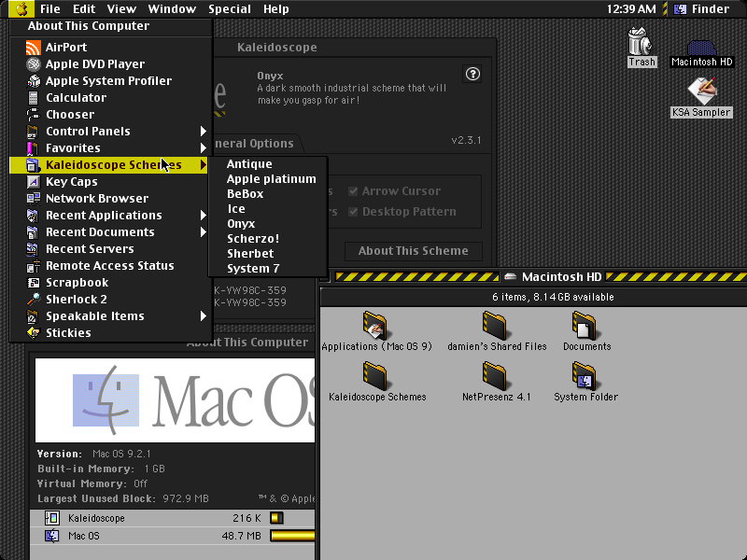The height and width of the screenshot is (560, 747).
Task: Choose the Ice scheme
Action: (x=268, y=208)
